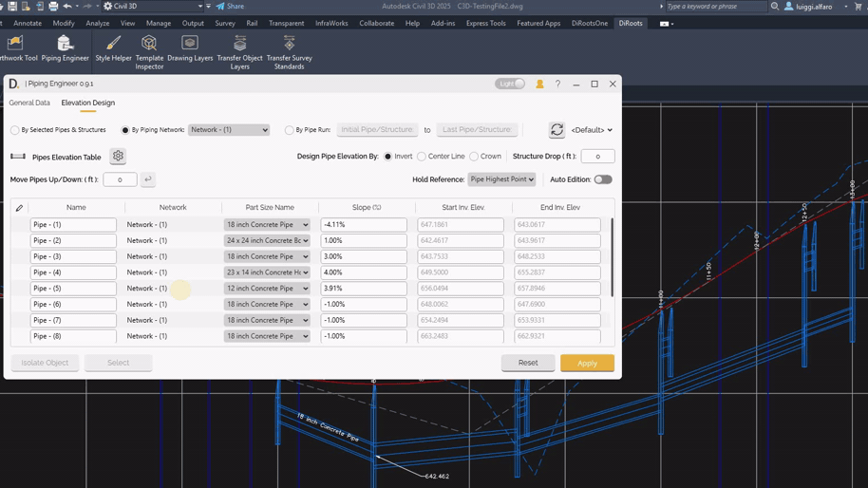Open Transfer Object Layers tool
868x488 pixels.
click(239, 51)
